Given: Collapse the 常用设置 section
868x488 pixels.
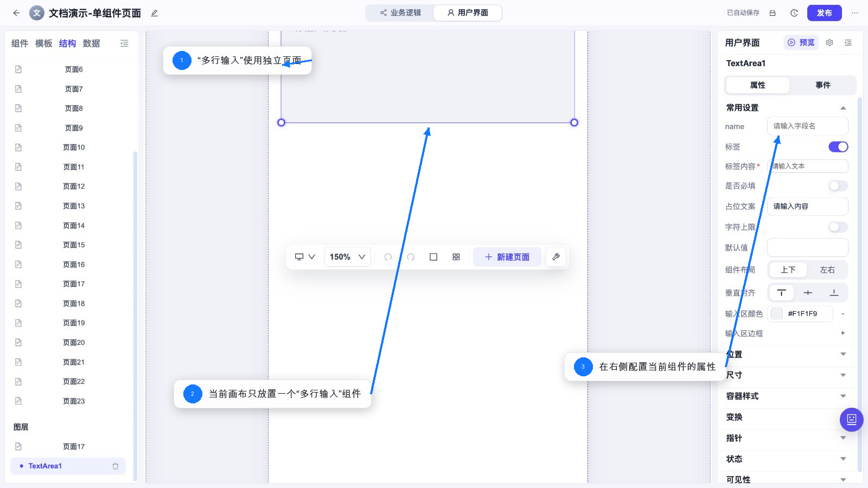Looking at the screenshot, I should point(843,108).
